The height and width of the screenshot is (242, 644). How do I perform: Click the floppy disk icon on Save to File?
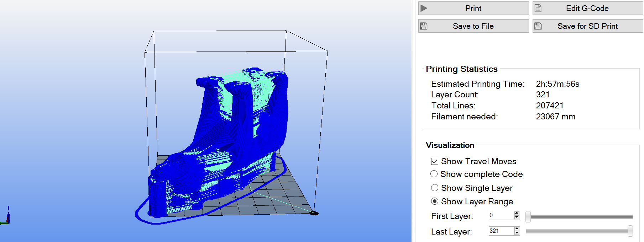[424, 26]
